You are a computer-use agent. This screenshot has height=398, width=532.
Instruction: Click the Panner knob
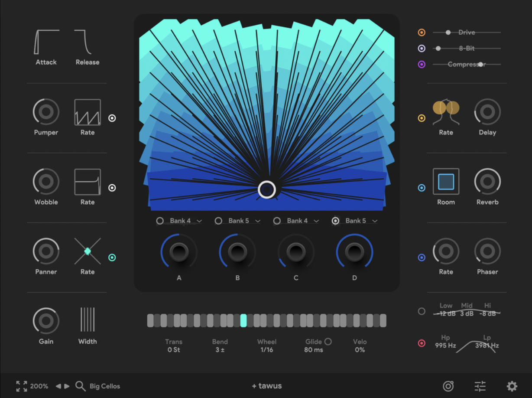click(x=46, y=251)
